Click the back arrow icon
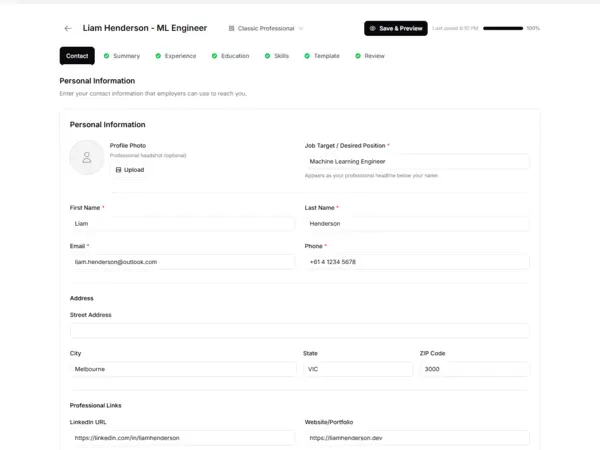 [x=68, y=28]
